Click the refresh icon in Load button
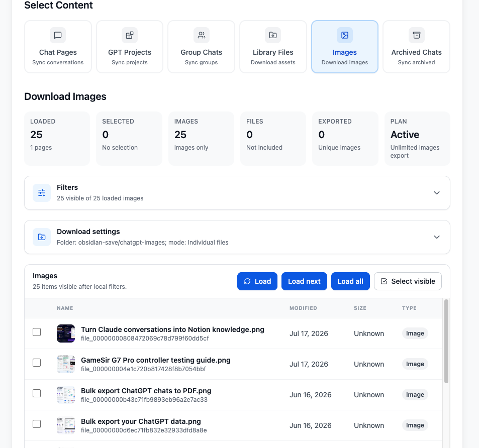Viewport: 479px width, 448px height. tap(247, 281)
